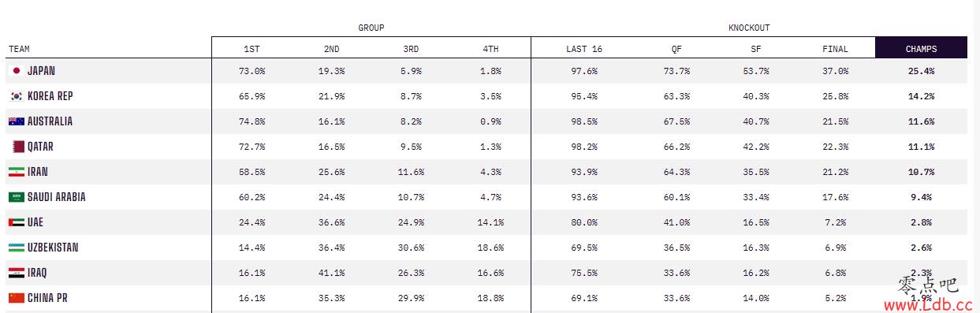This screenshot has height=313, width=980.
Task: Sort by the FINAL column header
Action: [835, 49]
